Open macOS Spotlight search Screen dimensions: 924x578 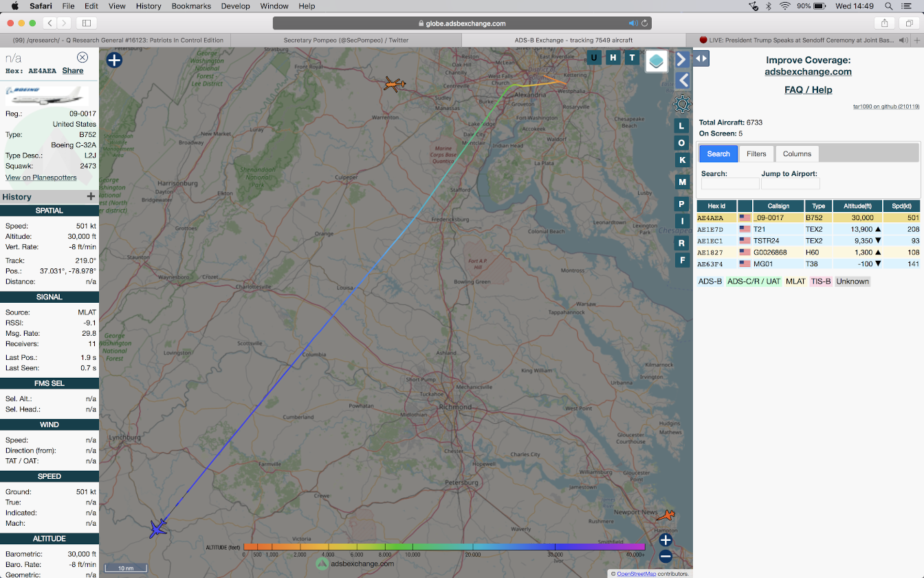coord(890,6)
